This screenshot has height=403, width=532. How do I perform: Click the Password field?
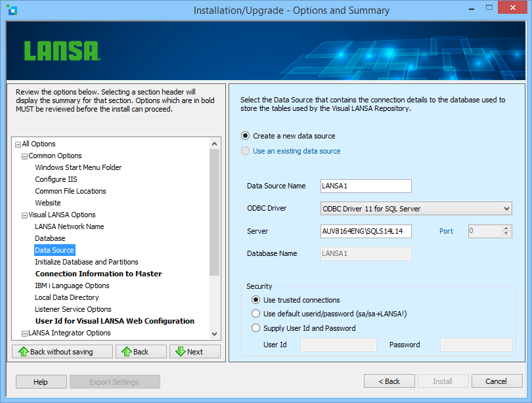[476, 345]
